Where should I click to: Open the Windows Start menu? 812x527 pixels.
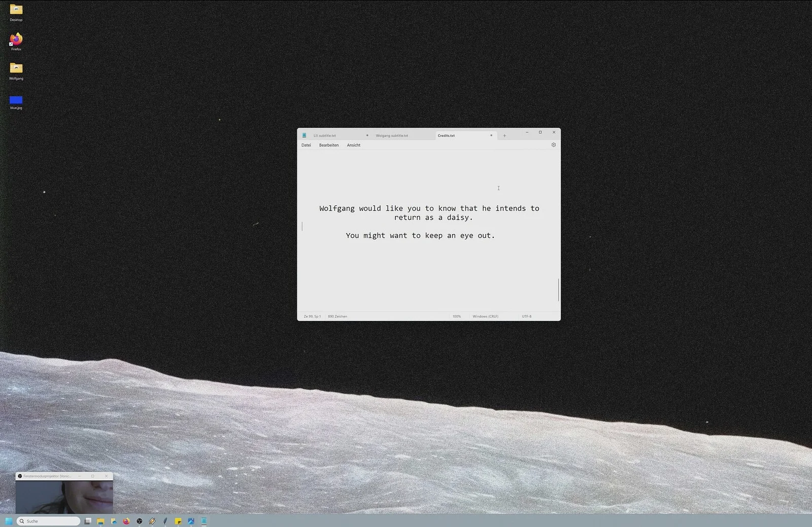[x=9, y=521]
